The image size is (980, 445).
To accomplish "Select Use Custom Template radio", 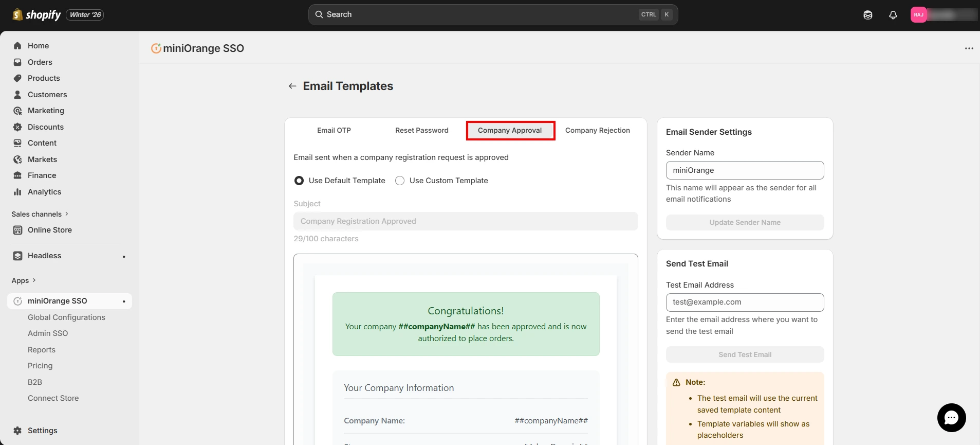I will [400, 181].
